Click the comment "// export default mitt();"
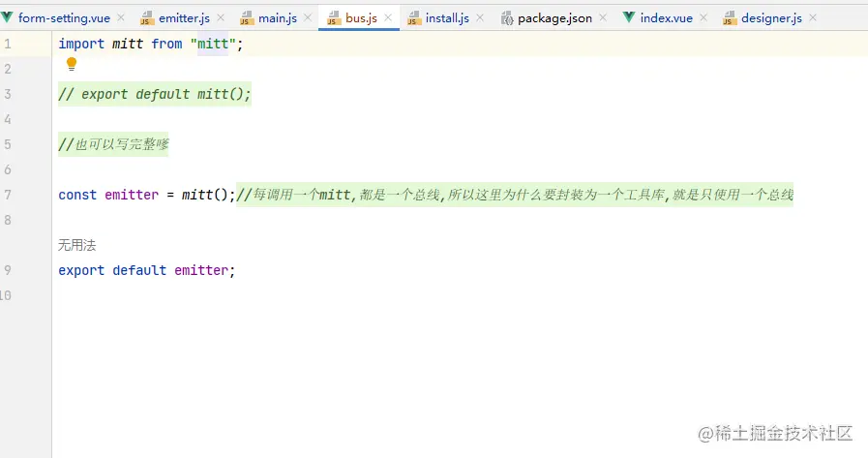The height and width of the screenshot is (458, 868). point(155,94)
